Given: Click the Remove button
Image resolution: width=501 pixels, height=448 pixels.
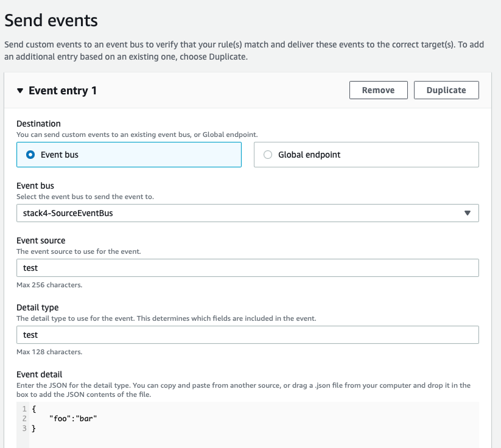Looking at the screenshot, I should (378, 90).
